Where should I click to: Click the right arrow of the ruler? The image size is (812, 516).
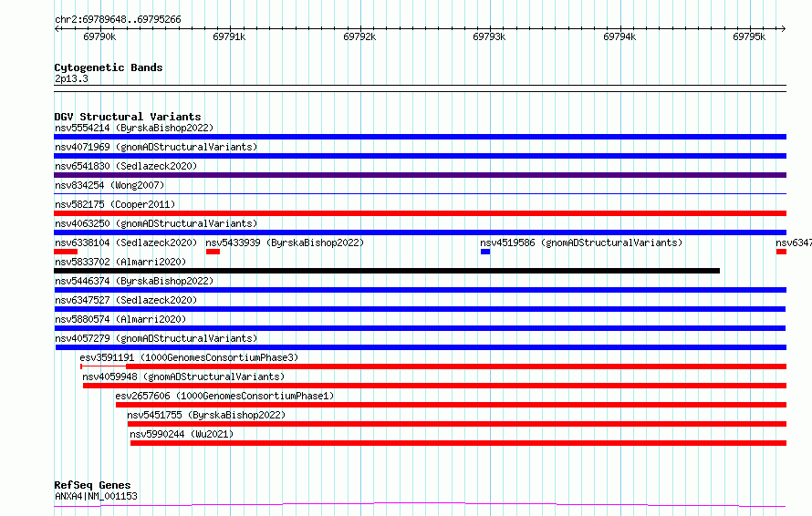coord(784,28)
